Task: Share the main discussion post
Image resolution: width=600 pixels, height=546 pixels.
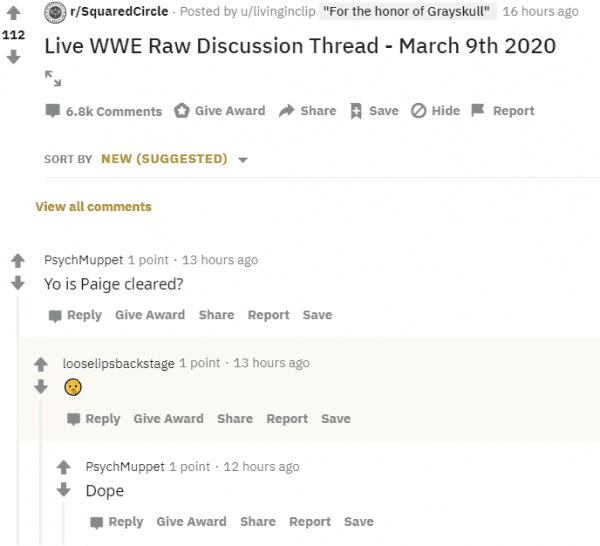Action: coord(308,111)
